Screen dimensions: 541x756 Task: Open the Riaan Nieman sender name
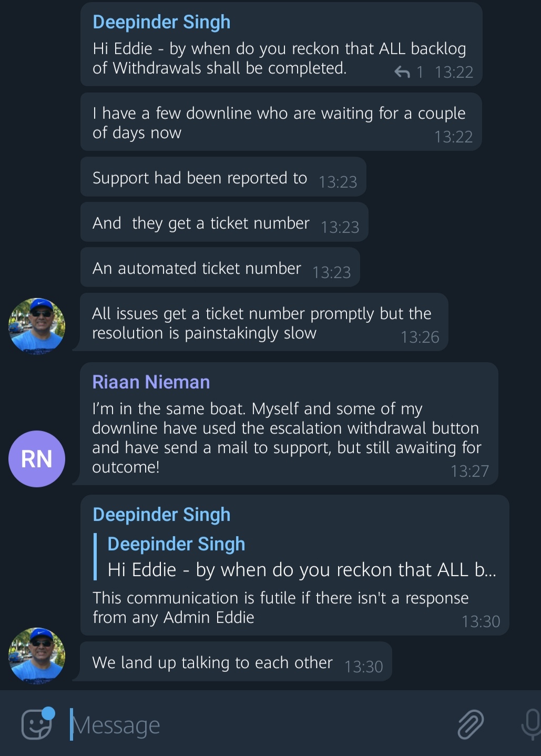tap(151, 382)
